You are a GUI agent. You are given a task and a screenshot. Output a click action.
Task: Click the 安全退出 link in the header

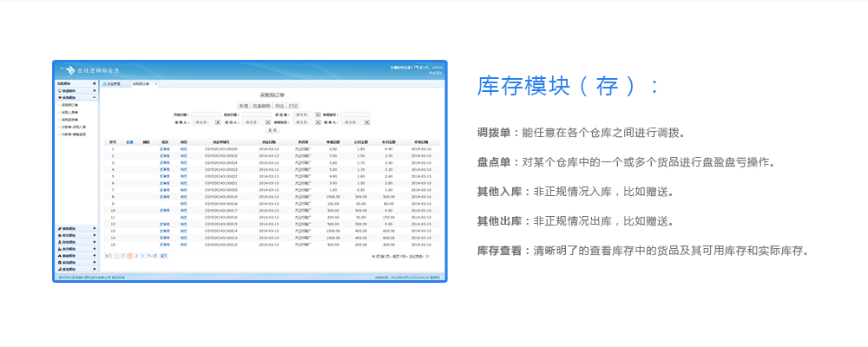pyautogui.click(x=437, y=73)
